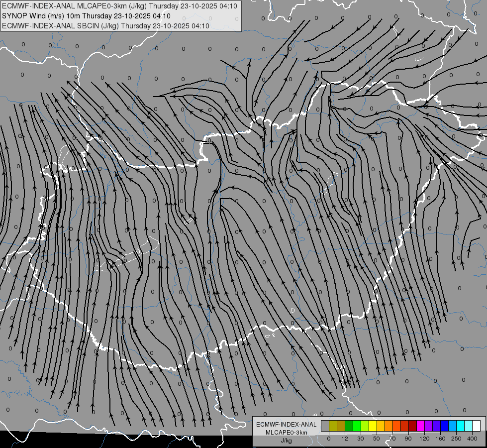Select the gray swatch in color legend
The width and height of the screenshot is (487, 448).
coord(325,426)
